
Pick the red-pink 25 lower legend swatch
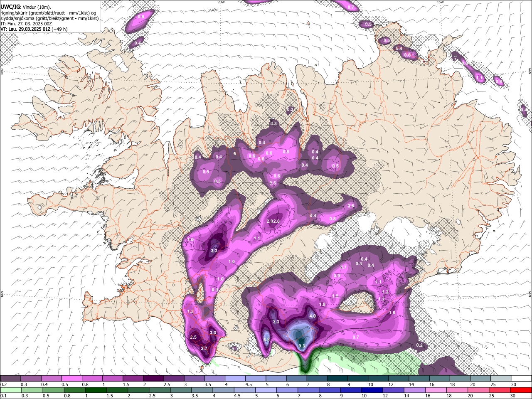500,390
